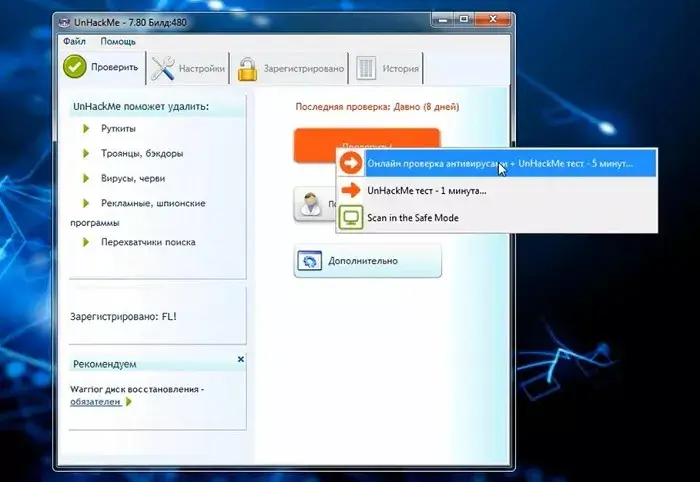Image resolution: width=700 pixels, height=482 pixels.
Task: Expand the Вирусы, черви item arrow
Action: click(x=88, y=179)
